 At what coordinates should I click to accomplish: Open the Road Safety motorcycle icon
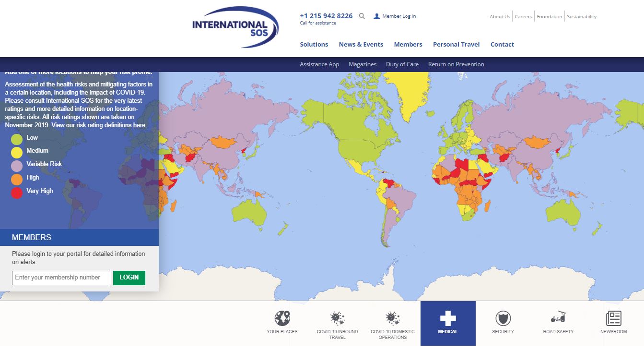[558, 318]
